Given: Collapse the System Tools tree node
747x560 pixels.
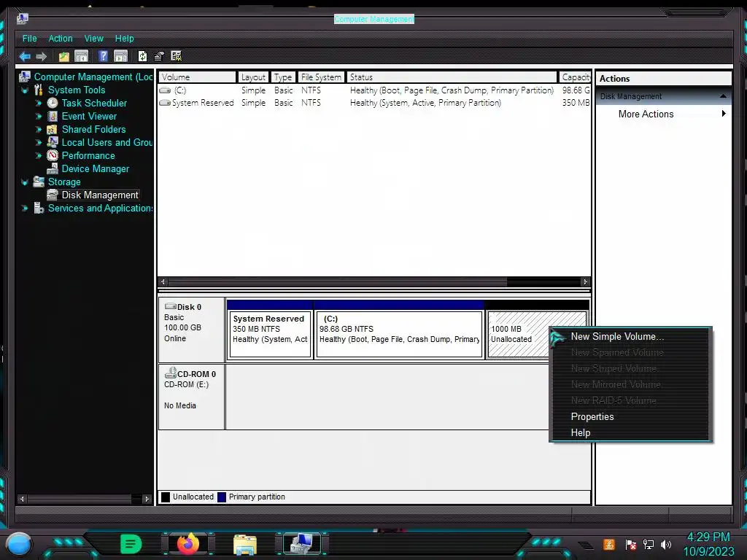Looking at the screenshot, I should (x=25, y=90).
